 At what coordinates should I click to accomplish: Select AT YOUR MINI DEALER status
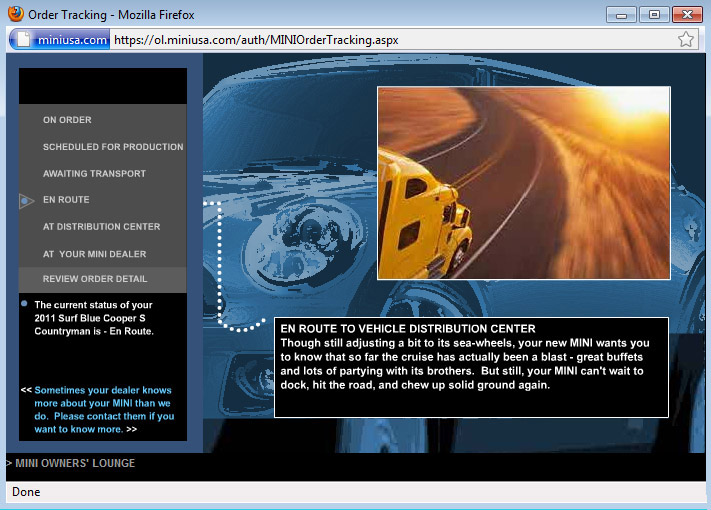tap(95, 254)
